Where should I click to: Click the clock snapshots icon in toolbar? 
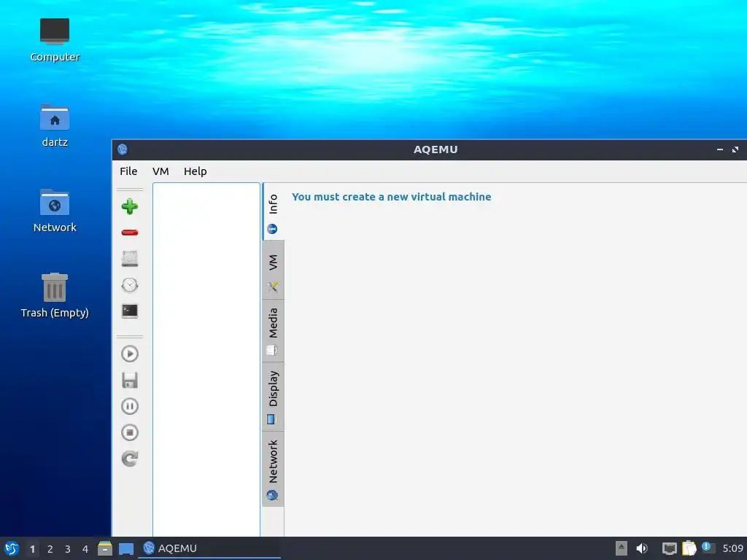click(130, 285)
